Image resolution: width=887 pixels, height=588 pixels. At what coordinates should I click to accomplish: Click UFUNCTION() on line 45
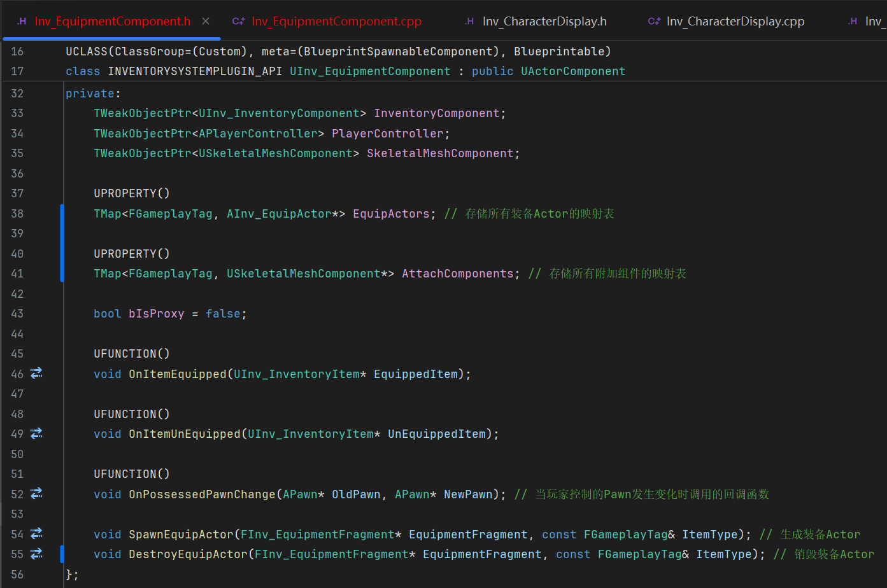(132, 354)
